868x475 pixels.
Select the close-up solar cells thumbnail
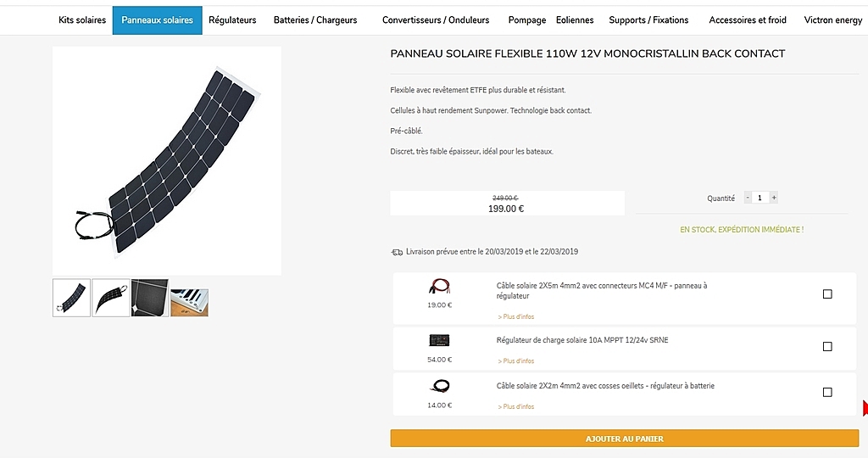[150, 298]
